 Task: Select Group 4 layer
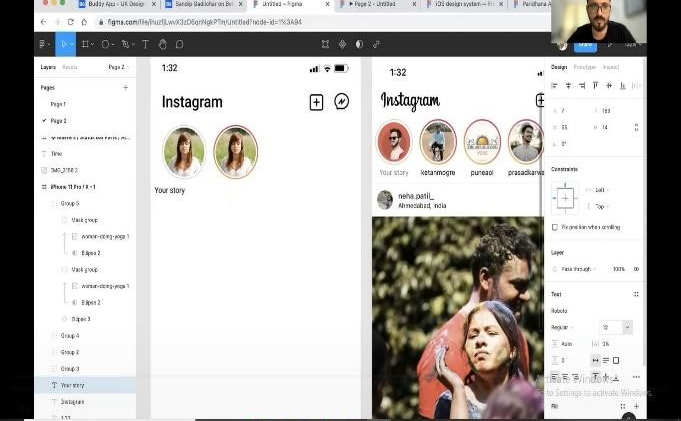pyautogui.click(x=85, y=335)
